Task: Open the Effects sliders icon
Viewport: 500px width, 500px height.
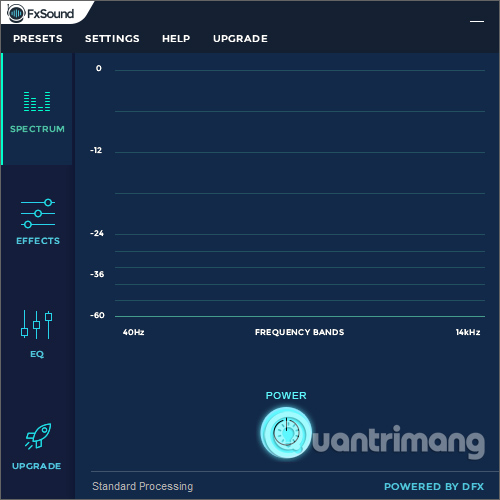Action: pos(38,213)
